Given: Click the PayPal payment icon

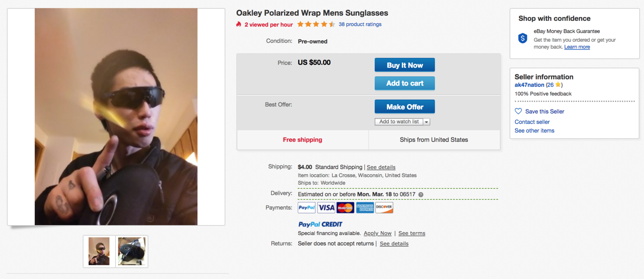Looking at the screenshot, I should [x=307, y=207].
